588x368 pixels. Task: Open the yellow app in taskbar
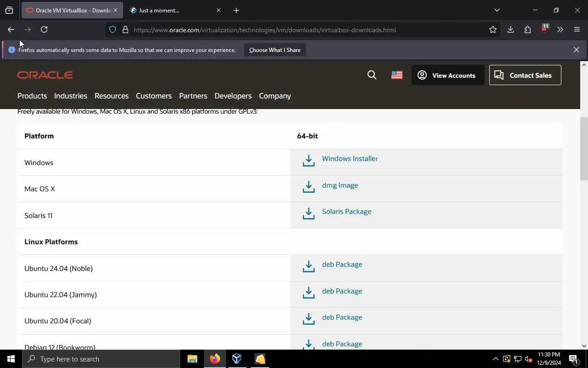[260, 359]
